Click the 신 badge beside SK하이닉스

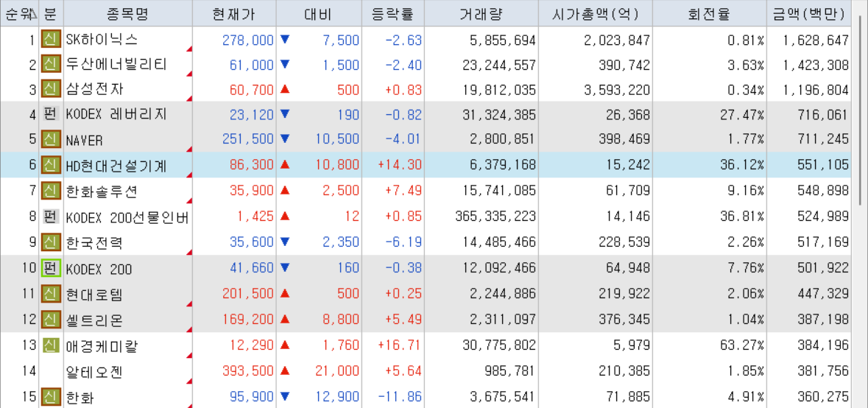(x=50, y=40)
